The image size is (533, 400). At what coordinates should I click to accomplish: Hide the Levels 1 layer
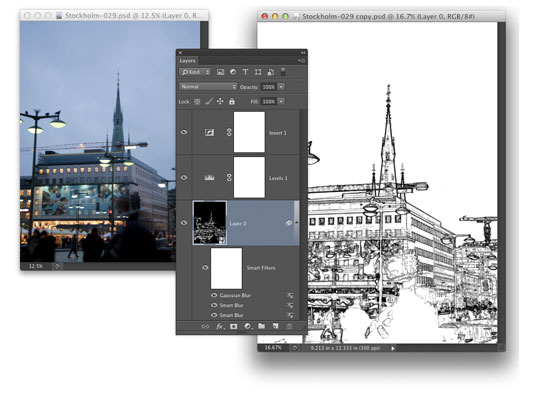click(184, 177)
